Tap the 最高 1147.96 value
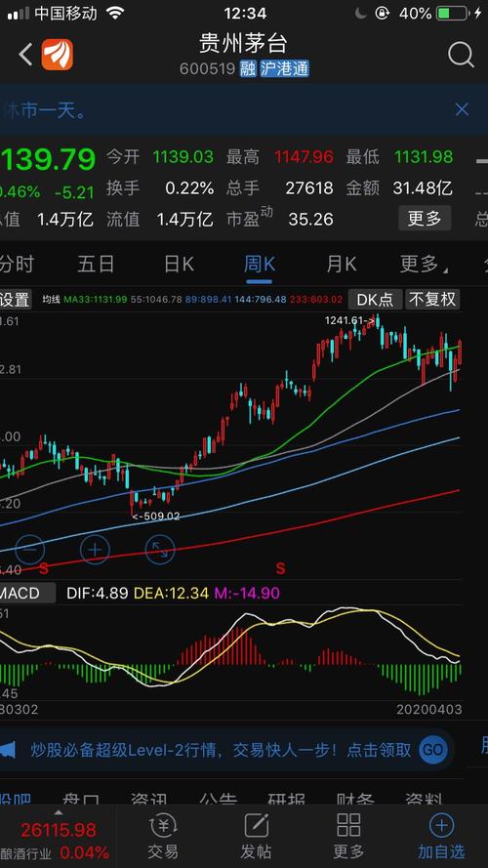Viewport: 488px width, 868px height. point(304,156)
